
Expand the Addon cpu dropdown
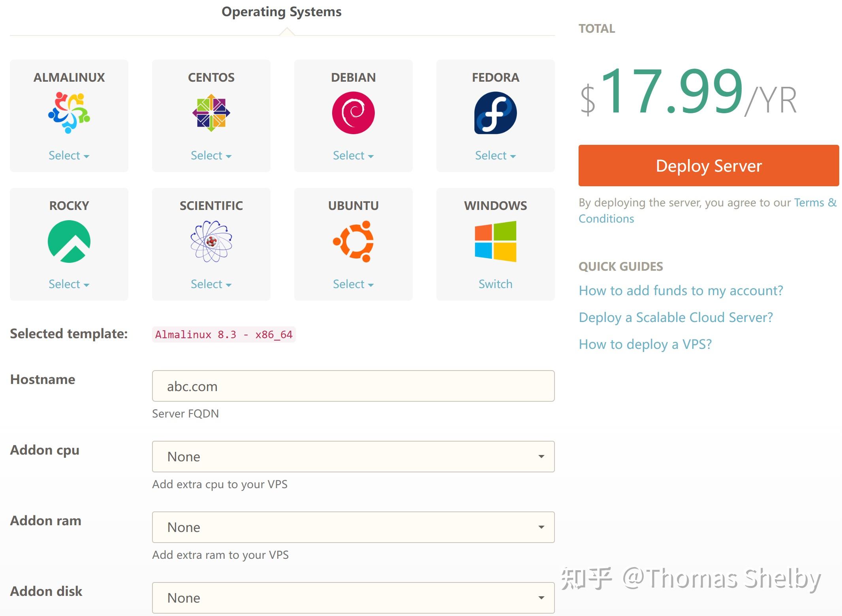point(353,456)
